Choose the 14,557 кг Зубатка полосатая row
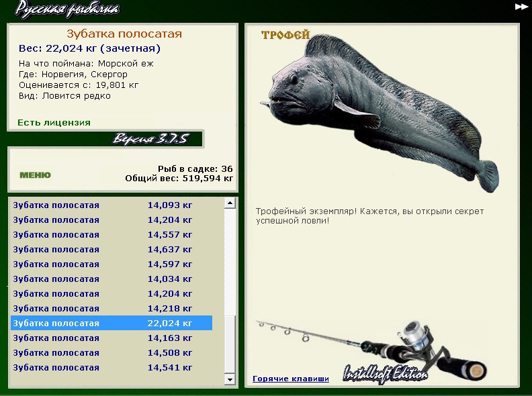Image resolution: width=532 pixels, height=396 pixels. click(112, 235)
